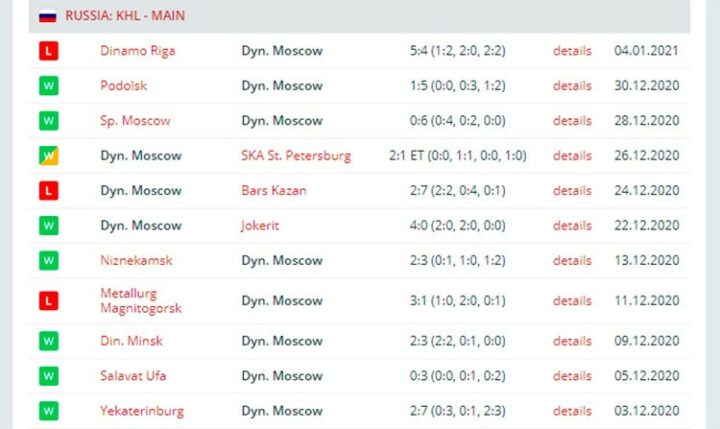The image size is (720, 429).
Task: Open details for the 26.12.2020 match
Action: 572,156
